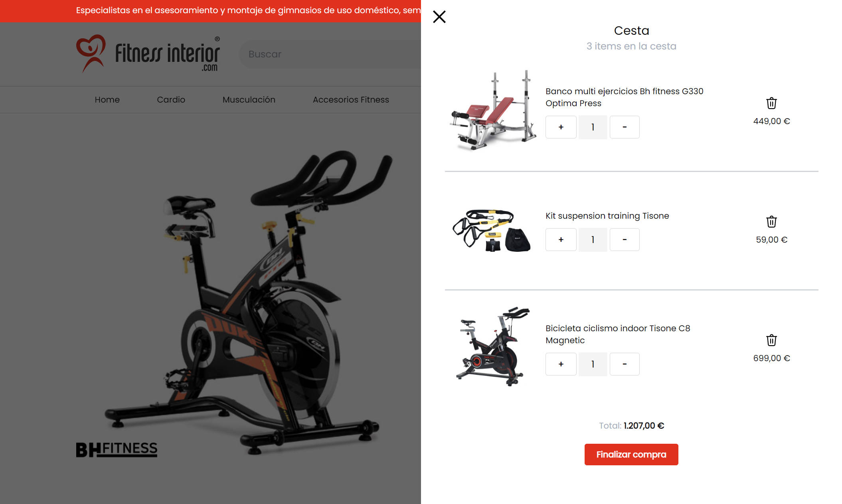Reduce Kit suspension training quantity
842x504 pixels.
point(625,239)
